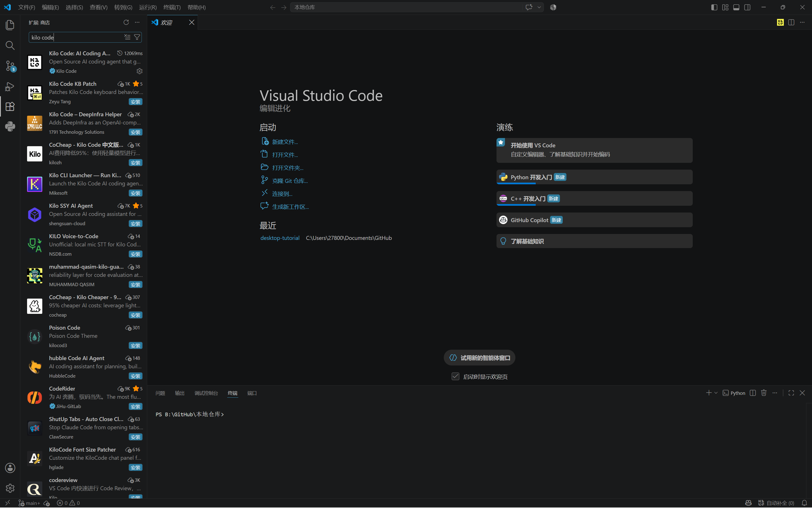Screen dimensions: 812x508
Task: Open the extensions view more actions menu
Action: coord(137,22)
